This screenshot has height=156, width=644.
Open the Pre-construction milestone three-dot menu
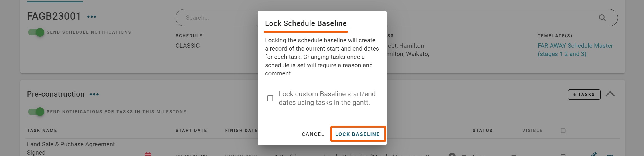pos(94,94)
